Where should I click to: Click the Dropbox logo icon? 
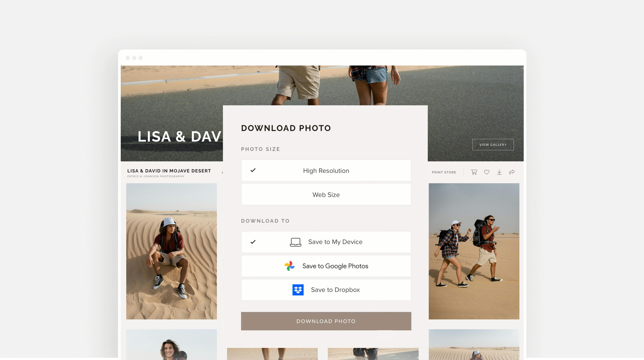pos(298,290)
